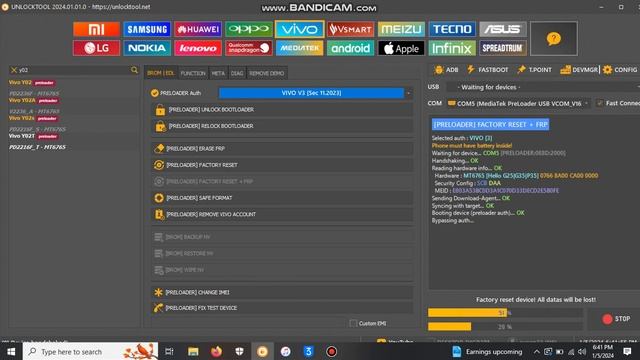This screenshot has width=640, height=360.
Task: Select the Lenovo brand icon
Action: tap(198, 48)
